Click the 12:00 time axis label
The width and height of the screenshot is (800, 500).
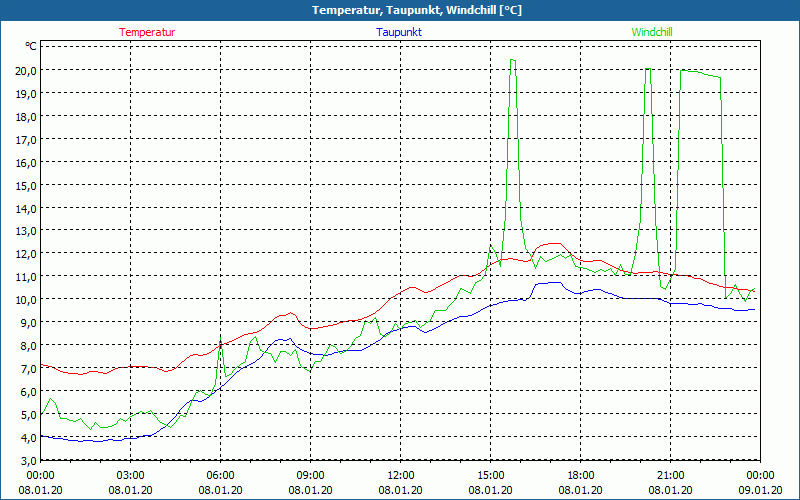click(401, 475)
